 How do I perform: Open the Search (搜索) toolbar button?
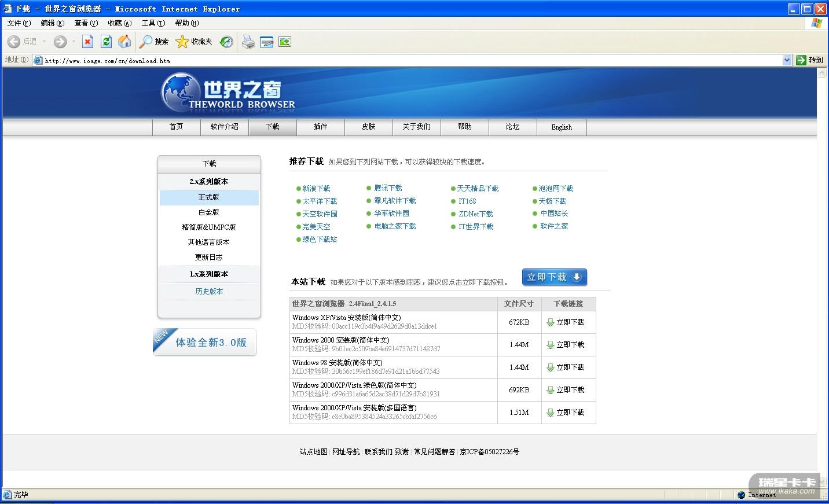(154, 42)
